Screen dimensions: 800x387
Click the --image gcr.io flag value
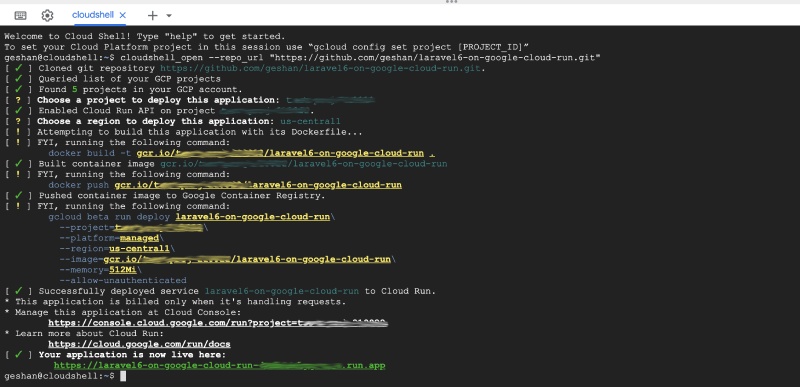[247, 260]
